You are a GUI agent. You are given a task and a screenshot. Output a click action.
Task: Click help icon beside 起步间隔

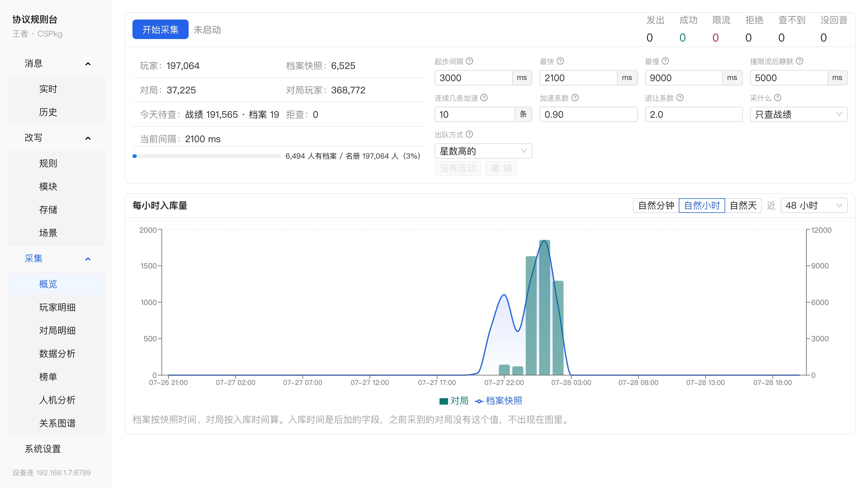click(x=469, y=61)
